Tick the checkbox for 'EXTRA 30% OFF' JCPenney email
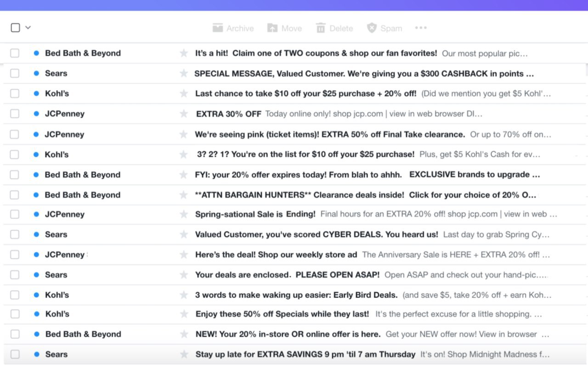Image resolution: width=588 pixels, height=365 pixels. 15,114
